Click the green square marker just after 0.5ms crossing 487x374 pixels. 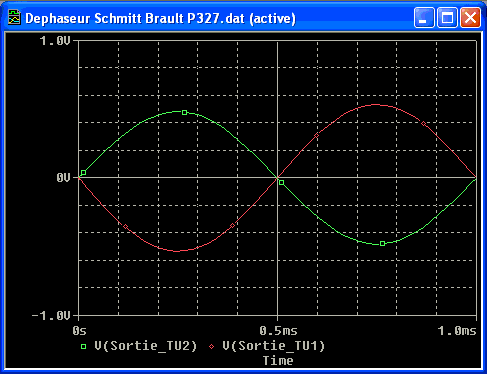[282, 183]
